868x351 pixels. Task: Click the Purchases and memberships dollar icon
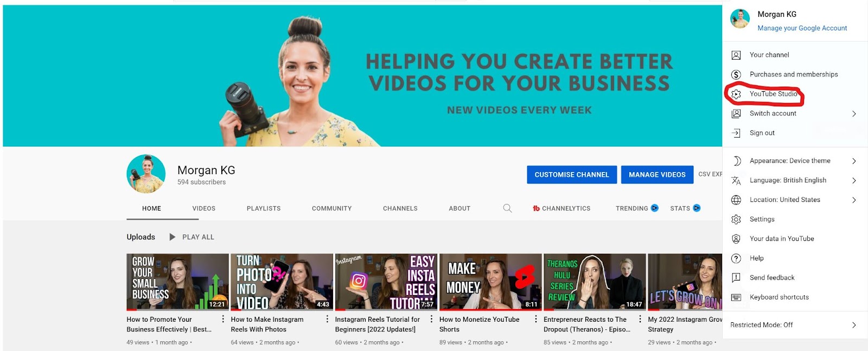736,74
